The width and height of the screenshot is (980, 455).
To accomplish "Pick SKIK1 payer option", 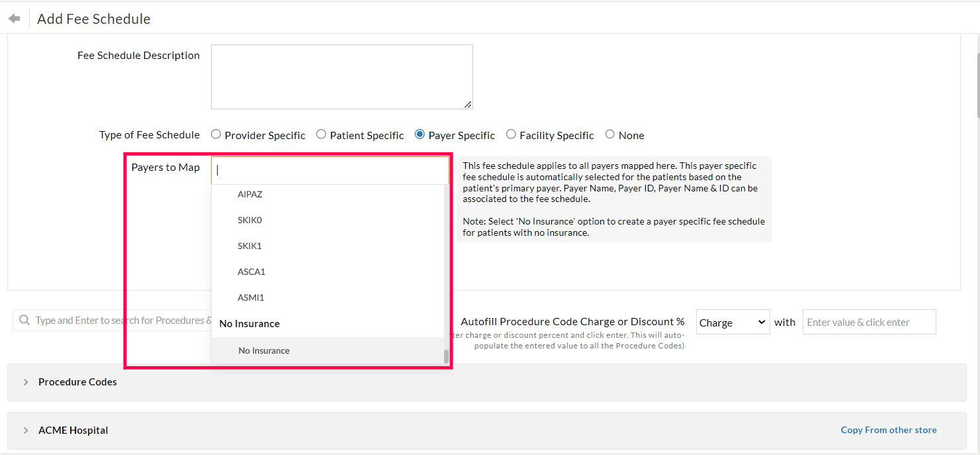I will point(250,246).
